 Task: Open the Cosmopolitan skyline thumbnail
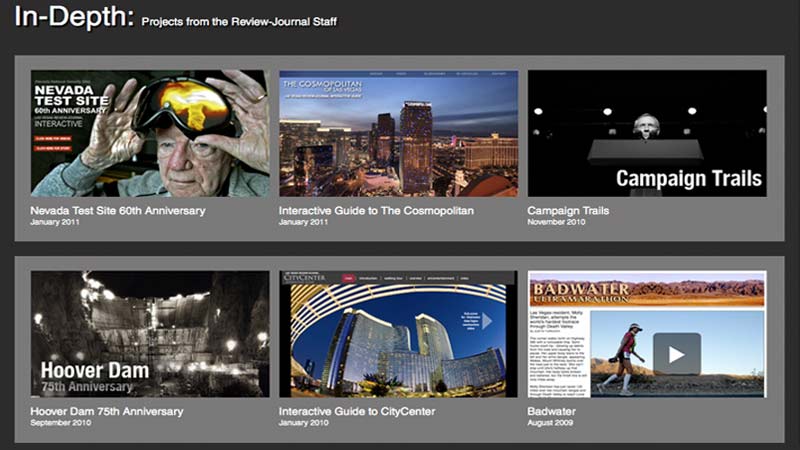coord(398,133)
